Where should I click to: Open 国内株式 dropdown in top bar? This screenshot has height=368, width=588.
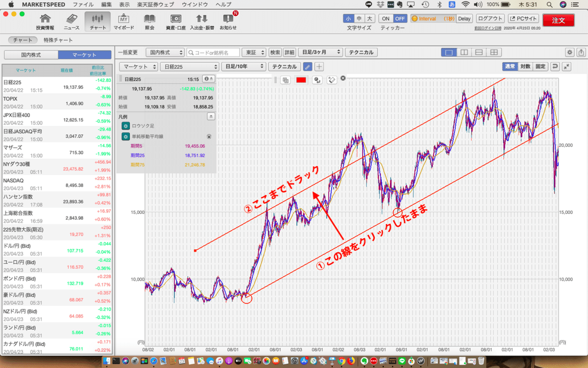point(166,52)
